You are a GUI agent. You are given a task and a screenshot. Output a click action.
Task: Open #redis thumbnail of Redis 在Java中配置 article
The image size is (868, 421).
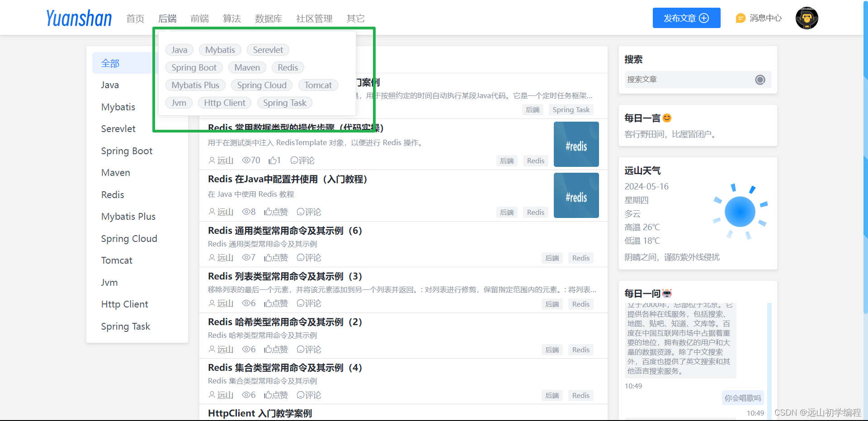(x=576, y=195)
